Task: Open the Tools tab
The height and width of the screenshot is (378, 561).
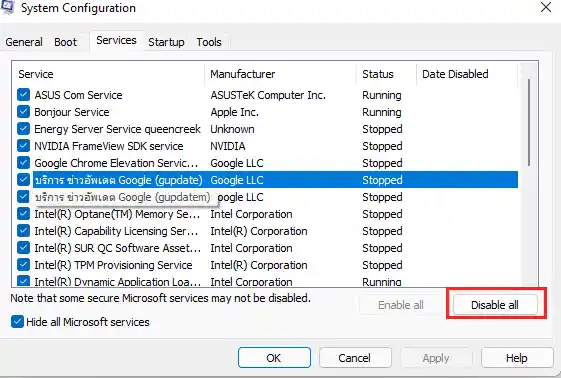Action: click(x=209, y=42)
